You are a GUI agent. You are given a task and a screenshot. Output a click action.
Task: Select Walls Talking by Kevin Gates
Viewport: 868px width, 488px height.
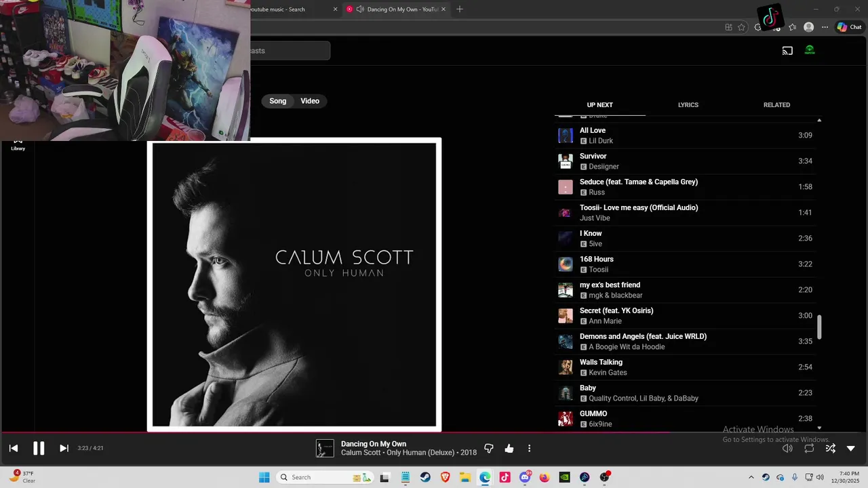pos(685,367)
